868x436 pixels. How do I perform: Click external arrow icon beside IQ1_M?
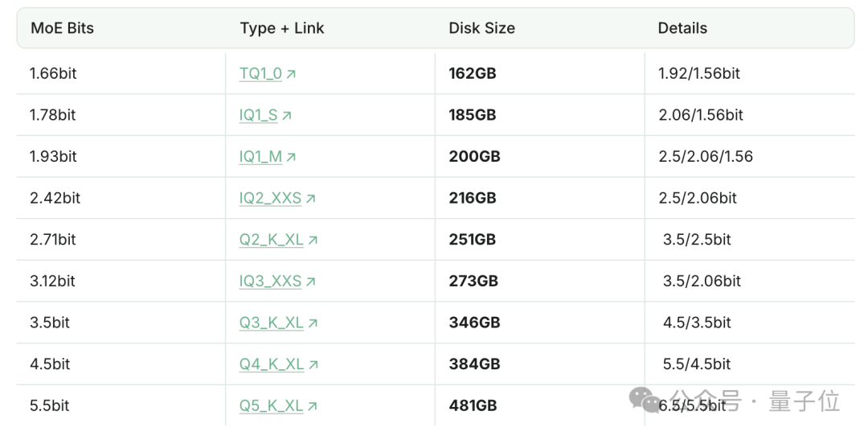tap(291, 157)
